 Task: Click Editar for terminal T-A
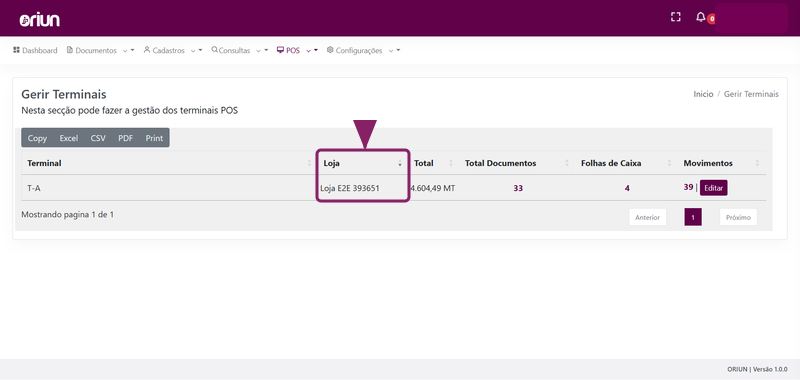tap(714, 188)
